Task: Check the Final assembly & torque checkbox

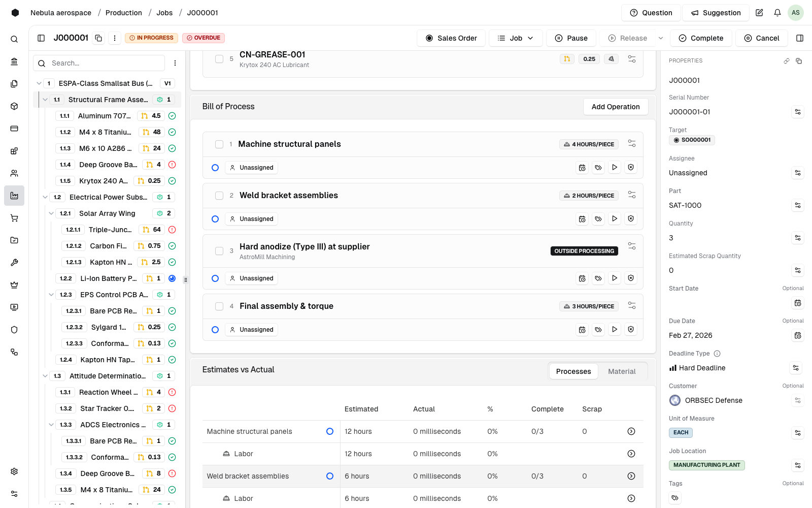Action: [219, 306]
